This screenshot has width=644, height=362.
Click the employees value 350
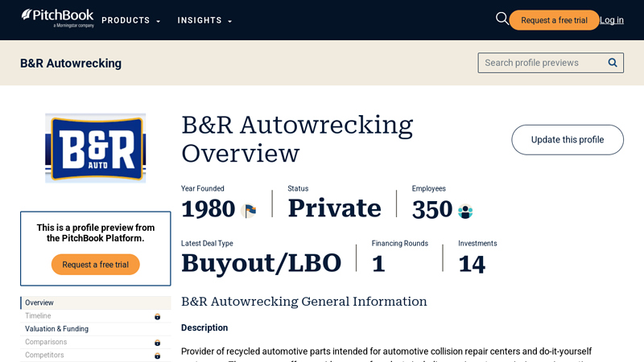[432, 210]
